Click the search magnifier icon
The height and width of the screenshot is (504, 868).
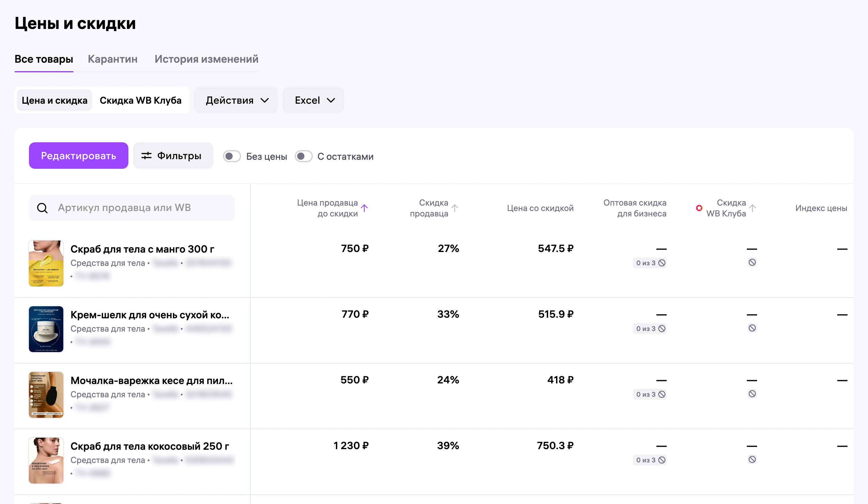(x=42, y=208)
